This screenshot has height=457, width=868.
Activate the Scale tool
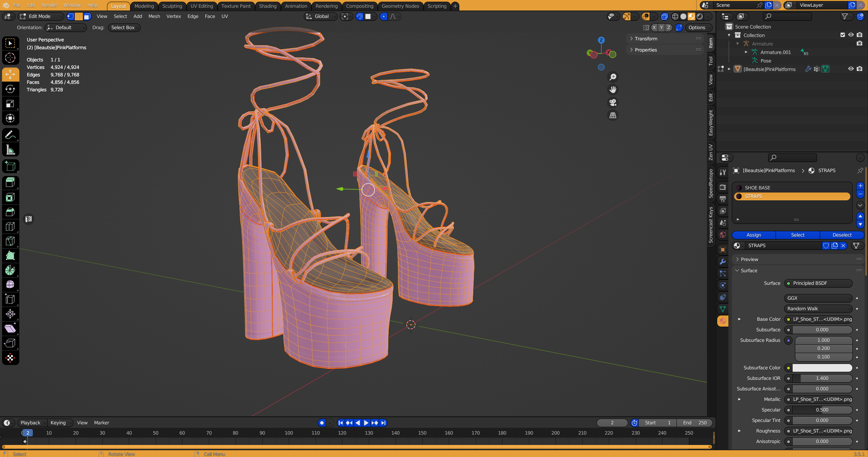tap(10, 104)
